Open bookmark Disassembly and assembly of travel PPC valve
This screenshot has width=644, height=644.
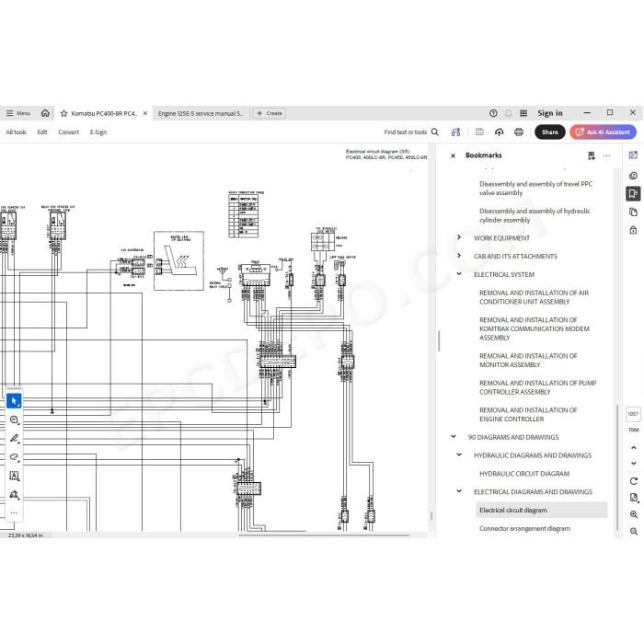535,189
